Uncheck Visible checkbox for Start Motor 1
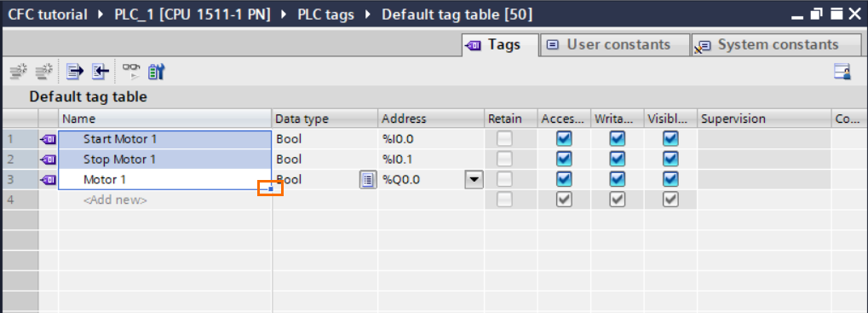Image resolution: width=868 pixels, height=313 pixels. point(670,139)
